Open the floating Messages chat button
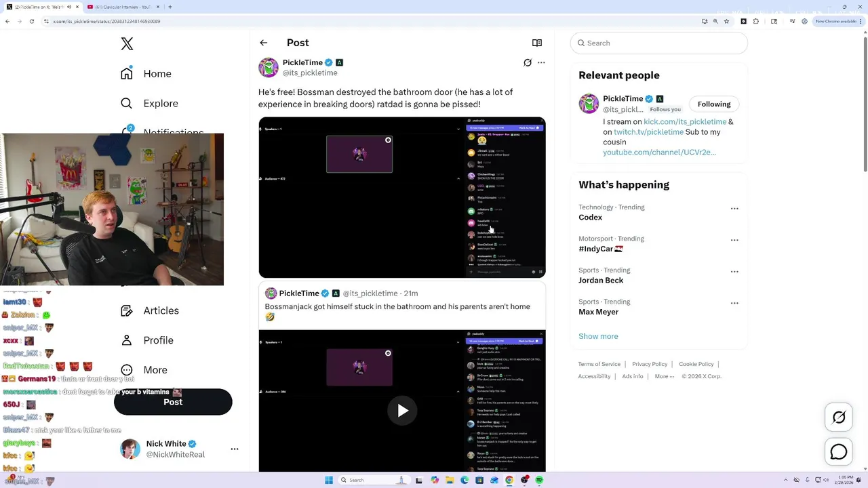868x488 pixels. point(839,452)
